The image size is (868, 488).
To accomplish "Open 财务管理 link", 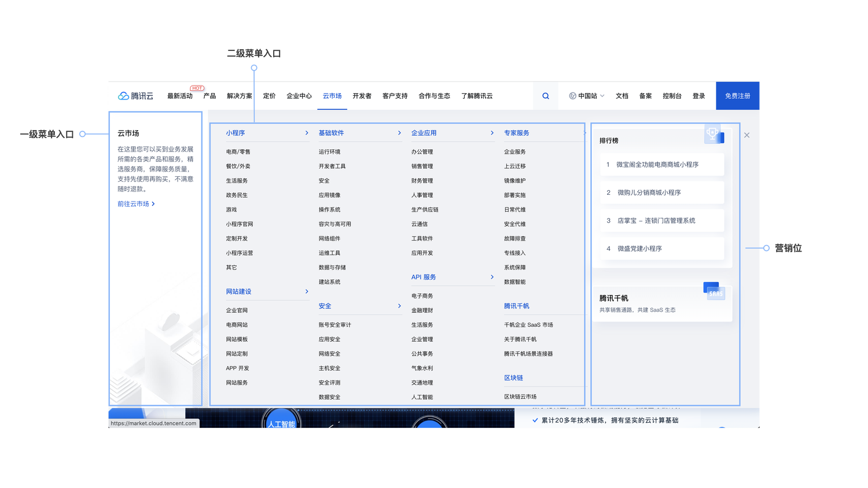I will click(422, 180).
